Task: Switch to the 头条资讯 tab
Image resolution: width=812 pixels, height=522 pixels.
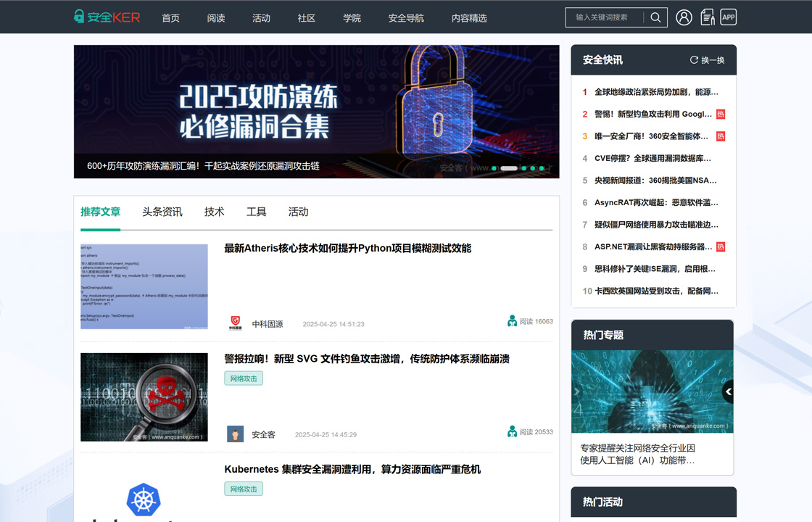Action: 162,212
